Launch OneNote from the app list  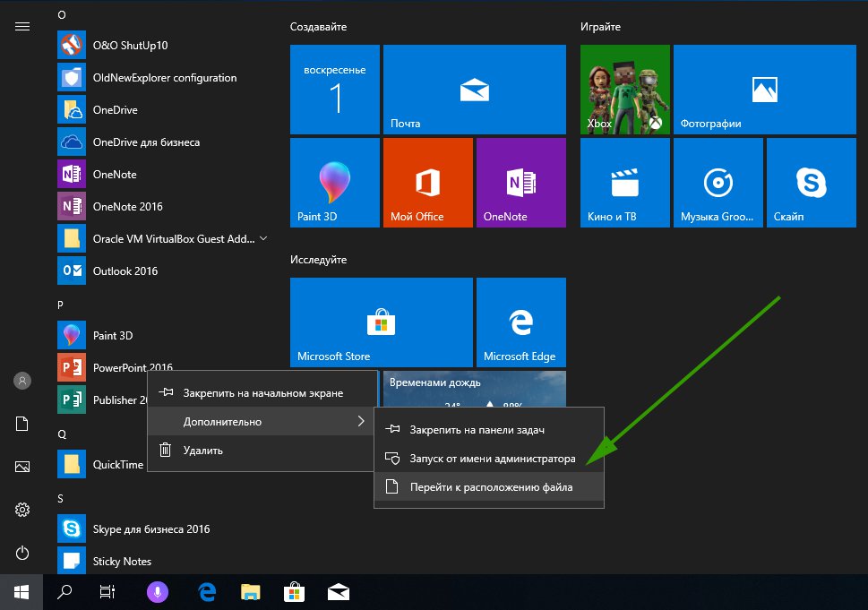72,175
